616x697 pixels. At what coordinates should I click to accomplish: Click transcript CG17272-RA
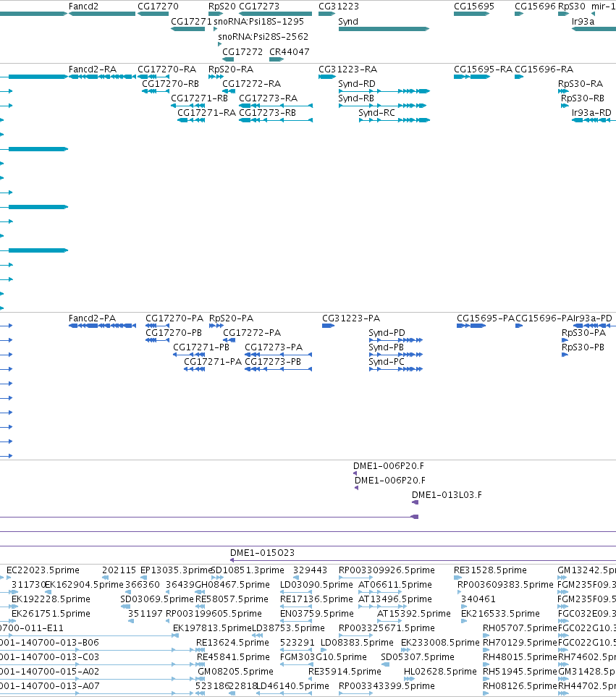[252, 84]
